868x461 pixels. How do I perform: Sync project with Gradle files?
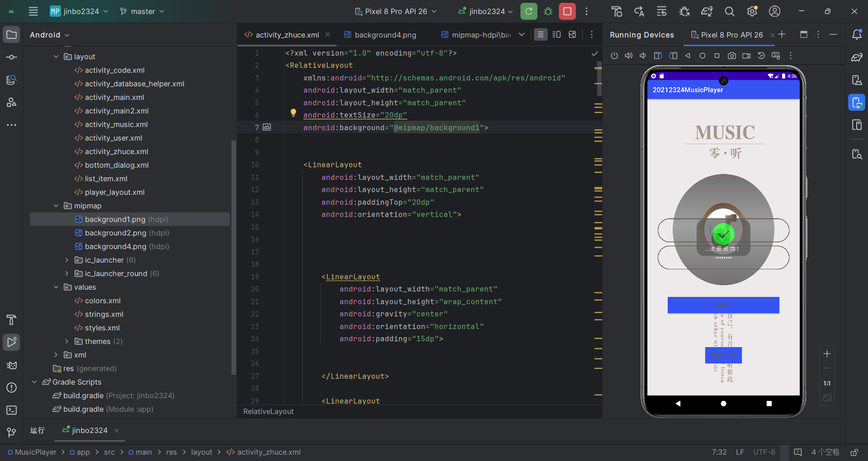(x=707, y=11)
